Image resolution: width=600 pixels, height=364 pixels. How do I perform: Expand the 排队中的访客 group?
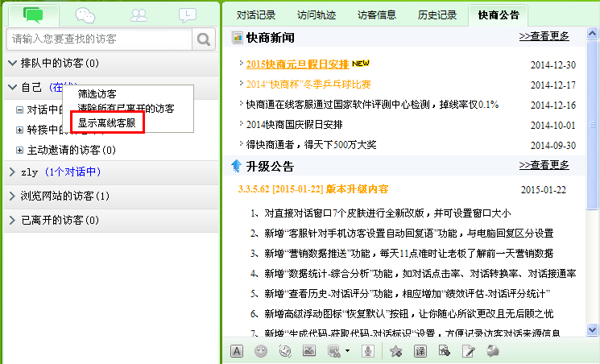12,63
